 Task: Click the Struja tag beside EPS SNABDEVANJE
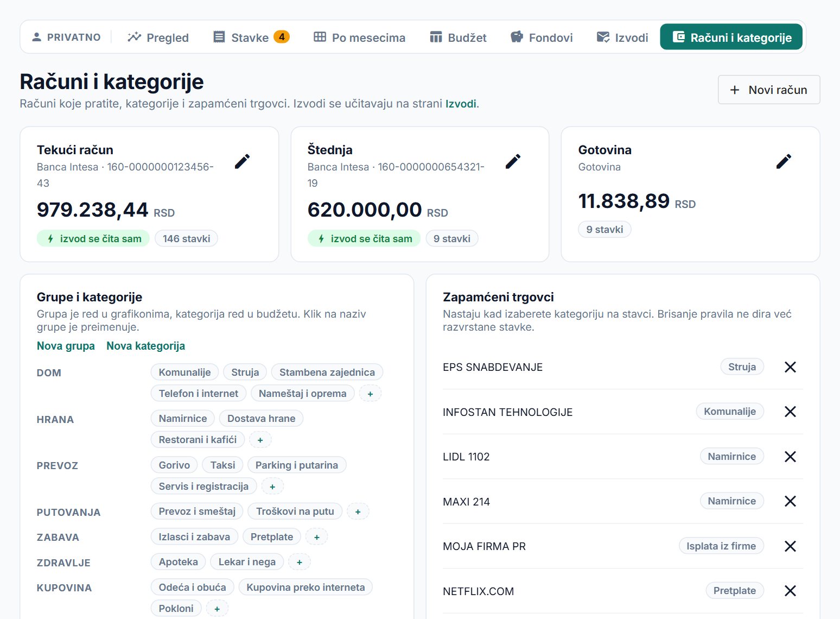pyautogui.click(x=742, y=367)
